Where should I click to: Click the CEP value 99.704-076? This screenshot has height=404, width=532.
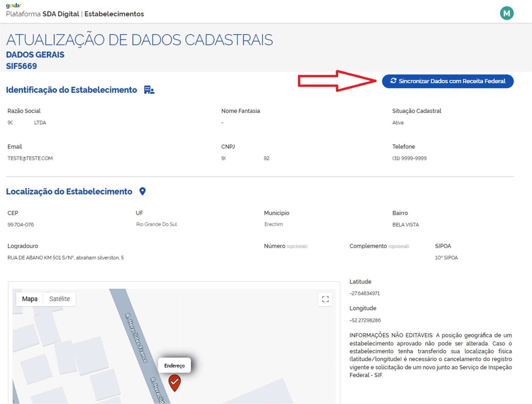point(21,225)
